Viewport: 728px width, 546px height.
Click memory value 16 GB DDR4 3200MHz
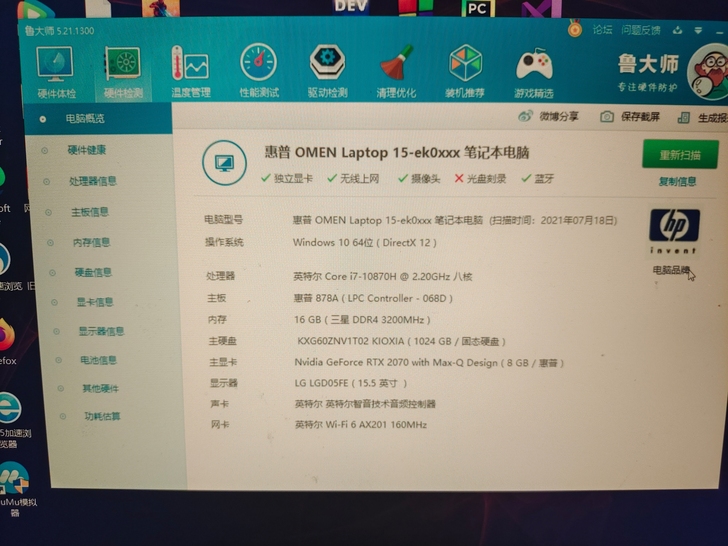coord(362,319)
